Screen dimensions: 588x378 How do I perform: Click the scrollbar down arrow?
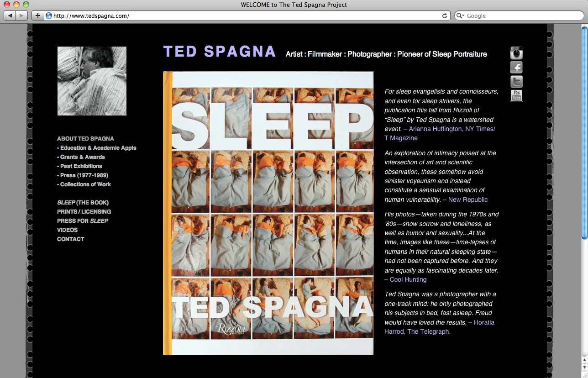point(584,367)
